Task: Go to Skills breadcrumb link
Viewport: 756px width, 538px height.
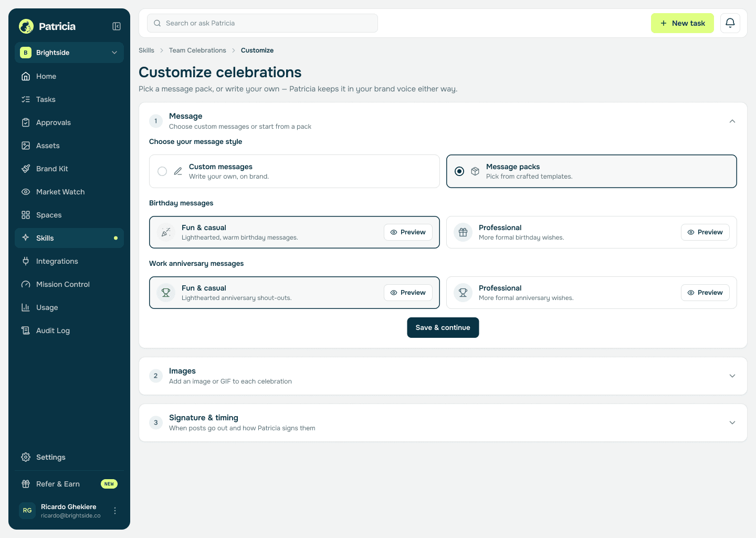Action: pyautogui.click(x=146, y=50)
